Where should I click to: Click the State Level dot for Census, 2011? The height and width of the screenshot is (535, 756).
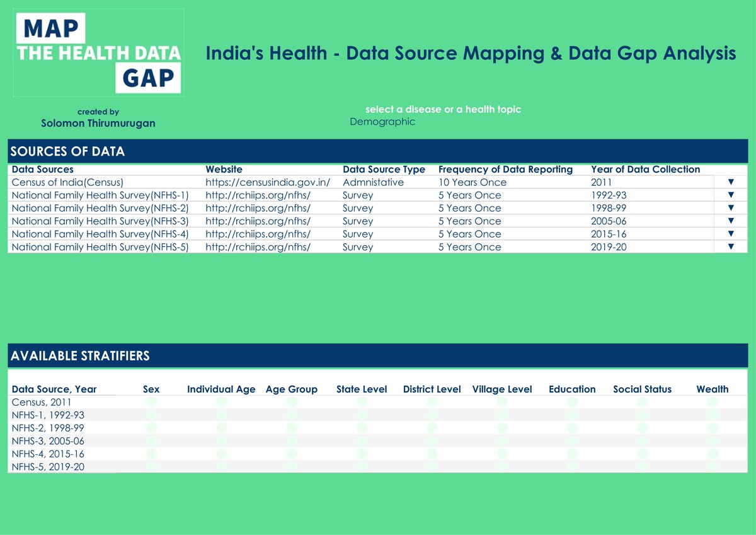362,402
